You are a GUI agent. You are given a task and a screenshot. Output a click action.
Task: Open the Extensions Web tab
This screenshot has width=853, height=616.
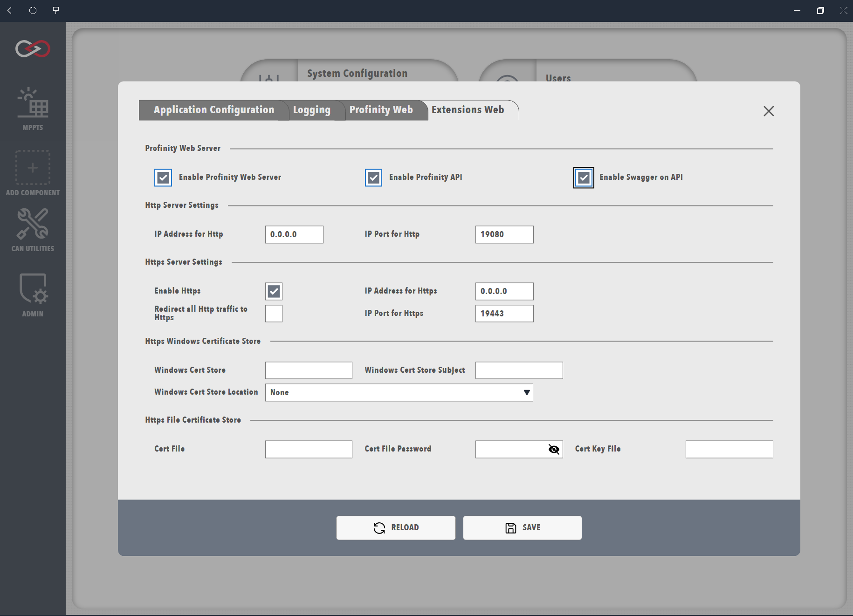(x=468, y=110)
